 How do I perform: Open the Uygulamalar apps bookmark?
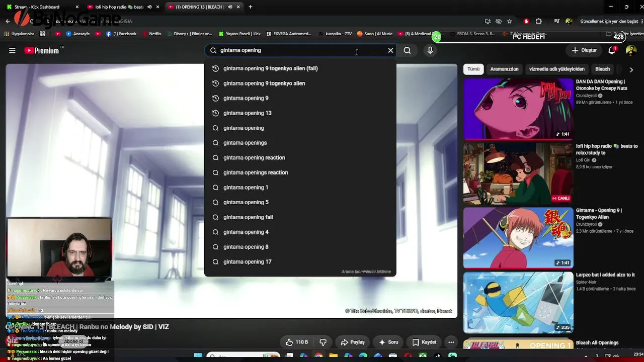pos(19,34)
